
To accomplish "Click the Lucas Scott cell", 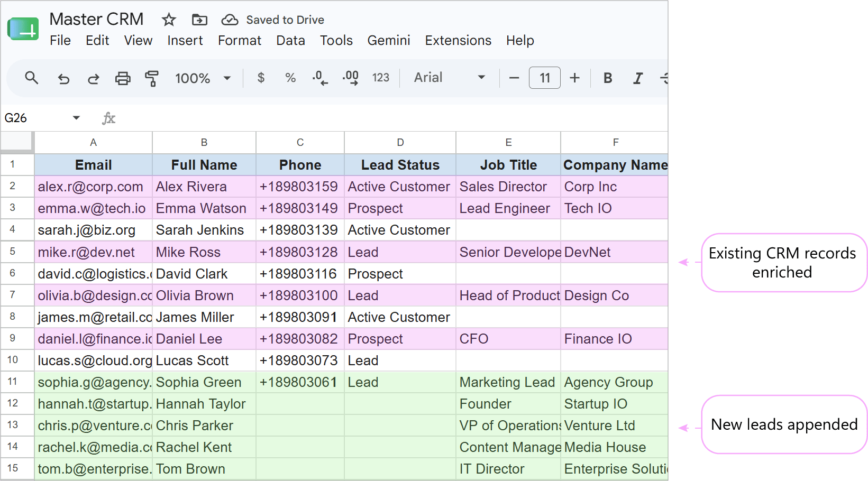I will (204, 360).
